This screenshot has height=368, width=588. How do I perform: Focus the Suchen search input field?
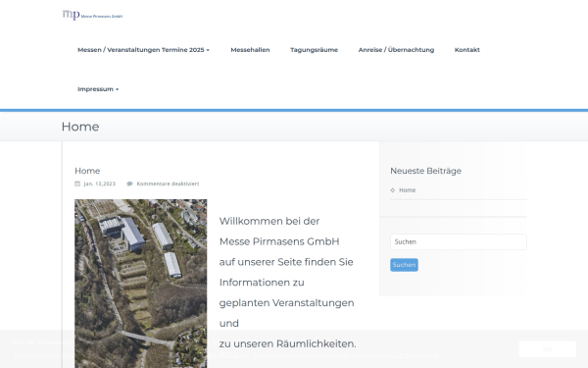click(459, 241)
